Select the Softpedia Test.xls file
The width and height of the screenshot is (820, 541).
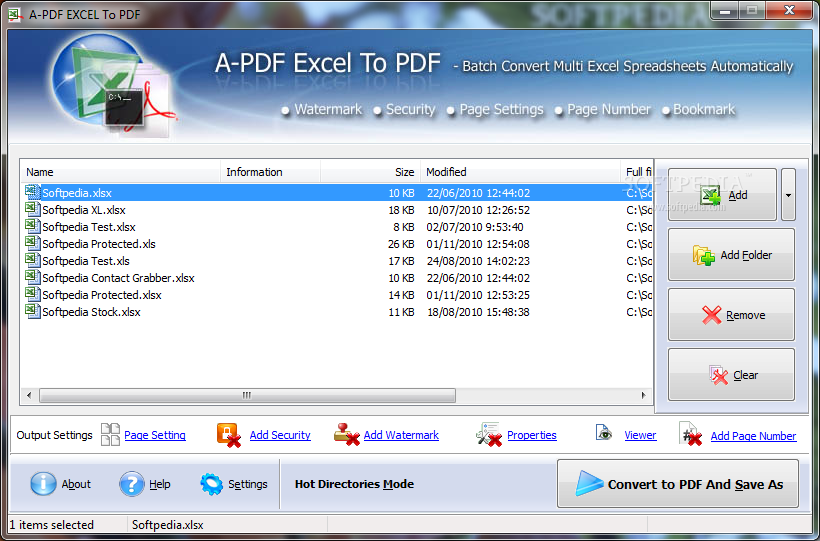click(x=337, y=261)
